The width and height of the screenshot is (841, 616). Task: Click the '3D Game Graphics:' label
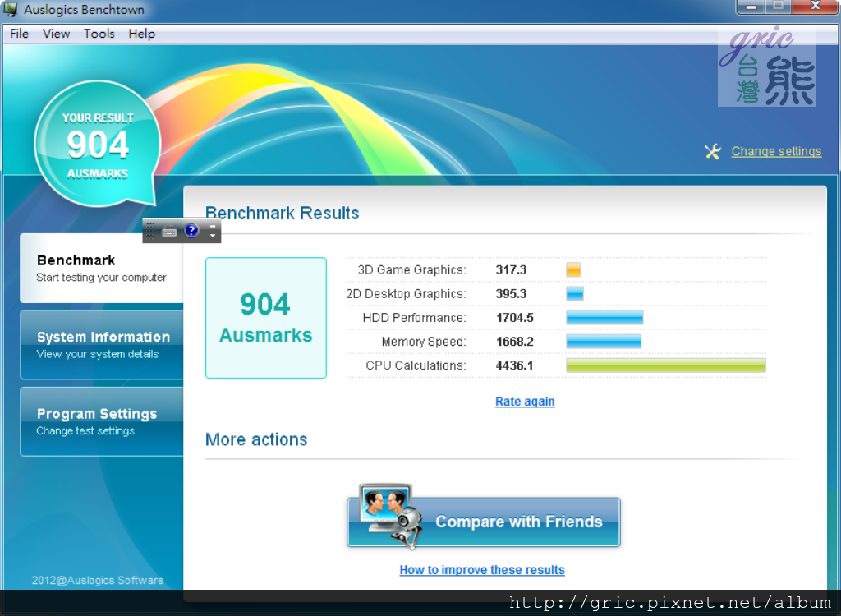412,270
